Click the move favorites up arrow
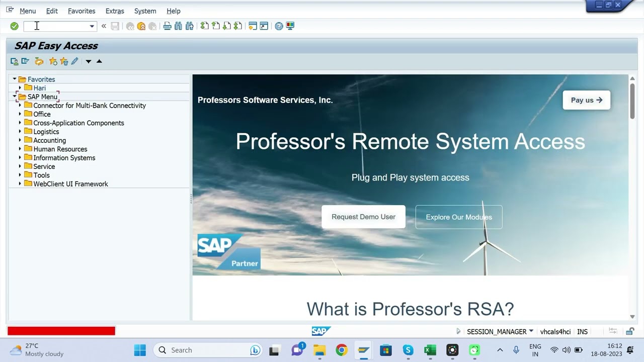This screenshot has width=644, height=362. point(99,61)
